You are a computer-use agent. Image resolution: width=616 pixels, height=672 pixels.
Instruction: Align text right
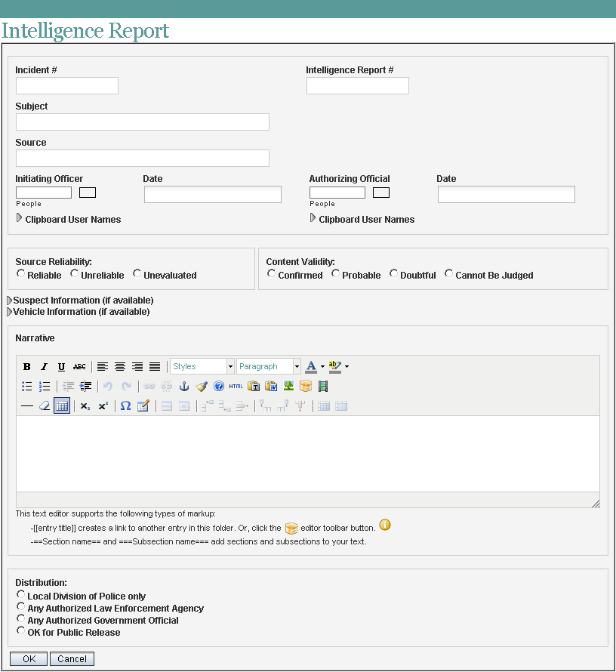(137, 366)
